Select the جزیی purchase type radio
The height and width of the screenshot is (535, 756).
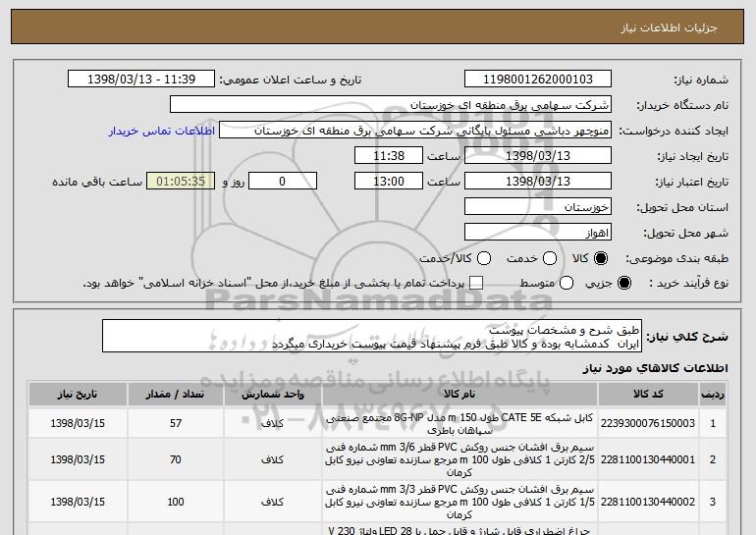(623, 284)
